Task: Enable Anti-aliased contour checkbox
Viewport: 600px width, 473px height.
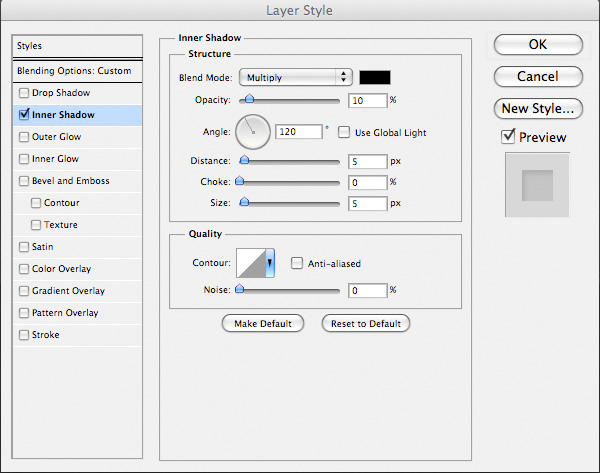Action: click(x=297, y=263)
